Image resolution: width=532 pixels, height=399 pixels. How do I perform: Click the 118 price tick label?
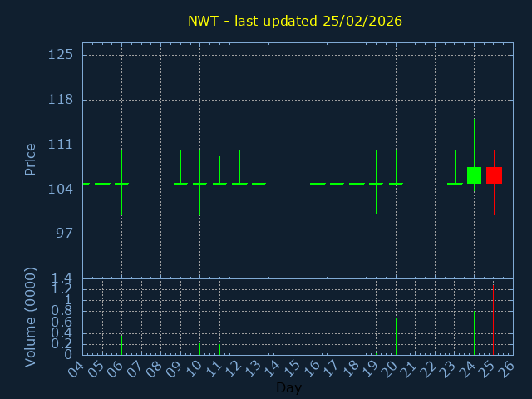61,100
